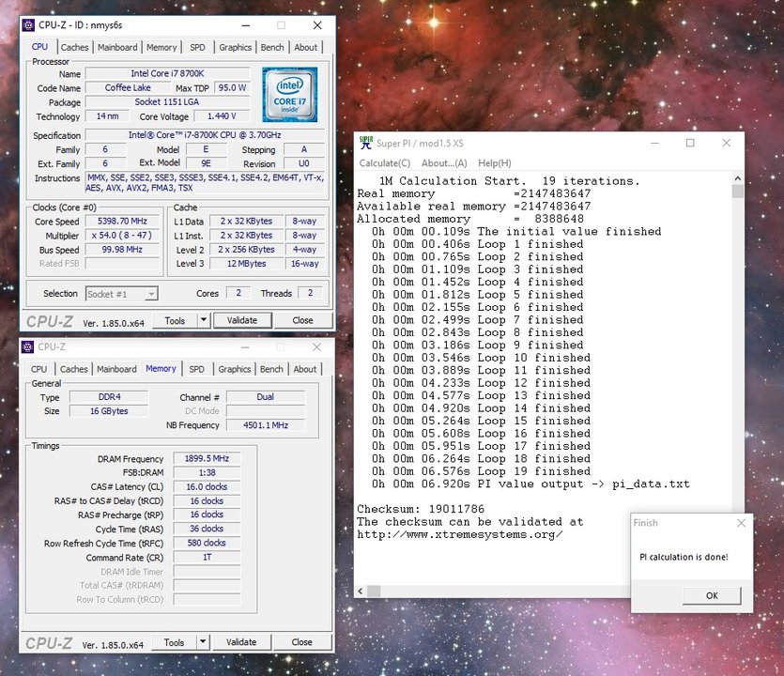Open About tab in bottom CPU-Z window

[x=305, y=369]
